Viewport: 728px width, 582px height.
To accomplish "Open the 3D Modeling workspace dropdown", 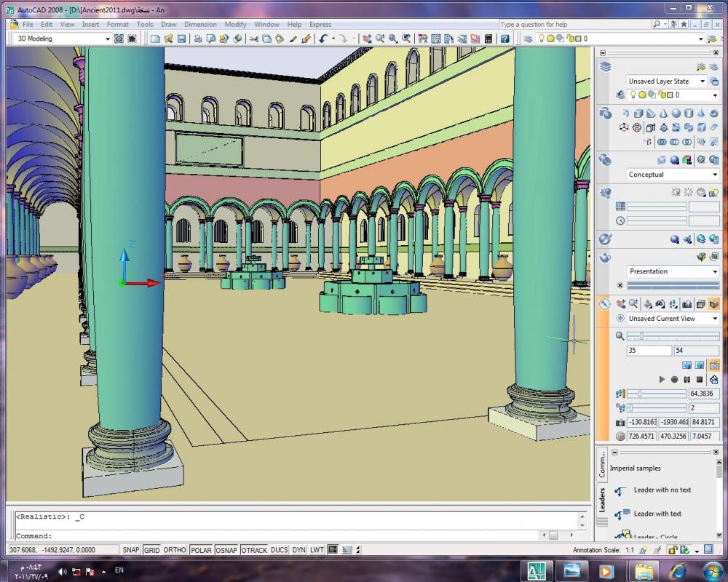I will 108,39.
